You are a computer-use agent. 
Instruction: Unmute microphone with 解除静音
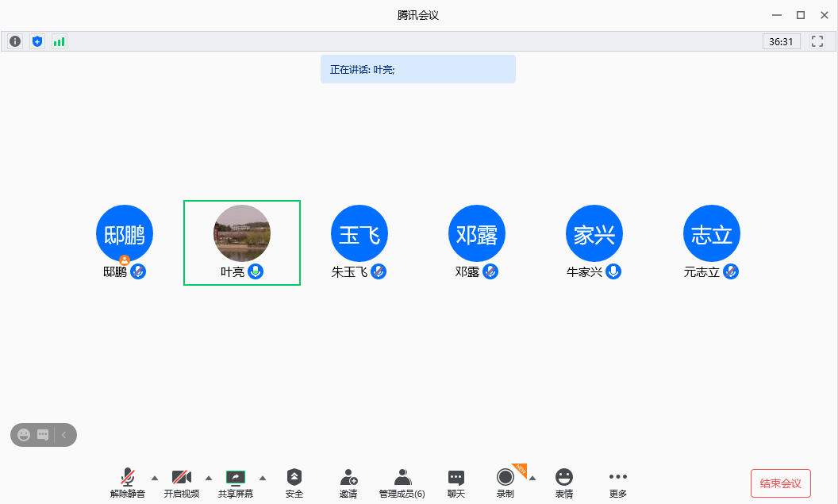127,483
